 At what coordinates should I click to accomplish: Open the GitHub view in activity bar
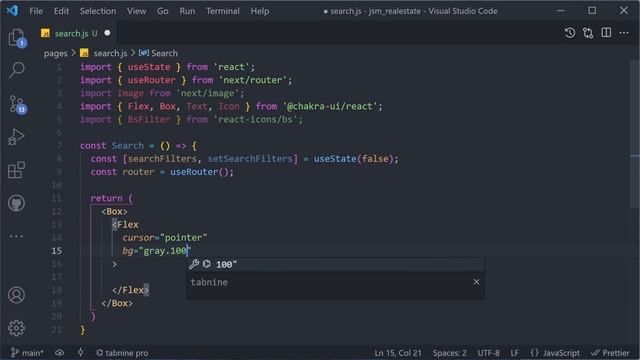(x=16, y=203)
